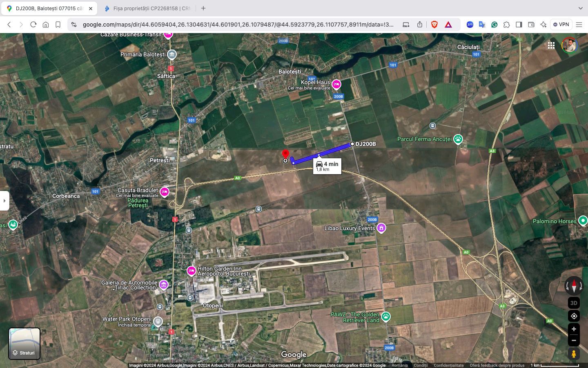Click zoom in on the map
Image resolution: width=588 pixels, height=368 pixels.
point(573,329)
